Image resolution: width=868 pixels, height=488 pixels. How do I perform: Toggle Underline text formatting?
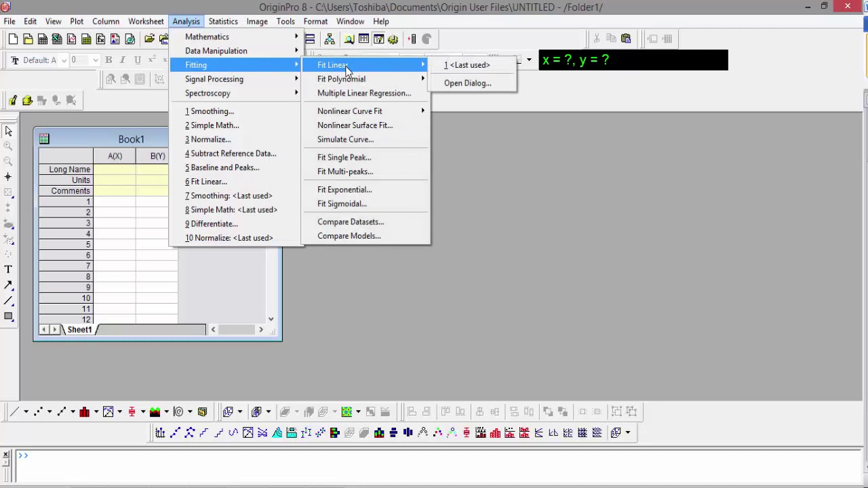(138, 60)
